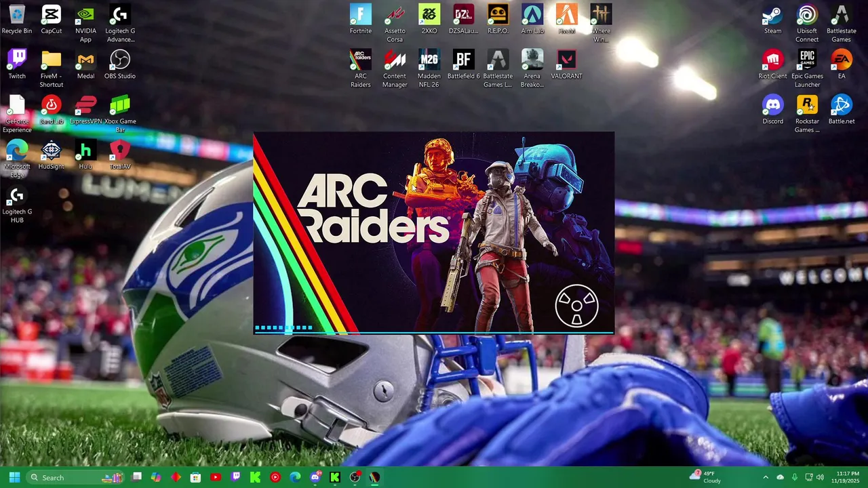868x488 pixels.
Task: Open the Battlestate Games desktop icon
Action: (x=841, y=24)
